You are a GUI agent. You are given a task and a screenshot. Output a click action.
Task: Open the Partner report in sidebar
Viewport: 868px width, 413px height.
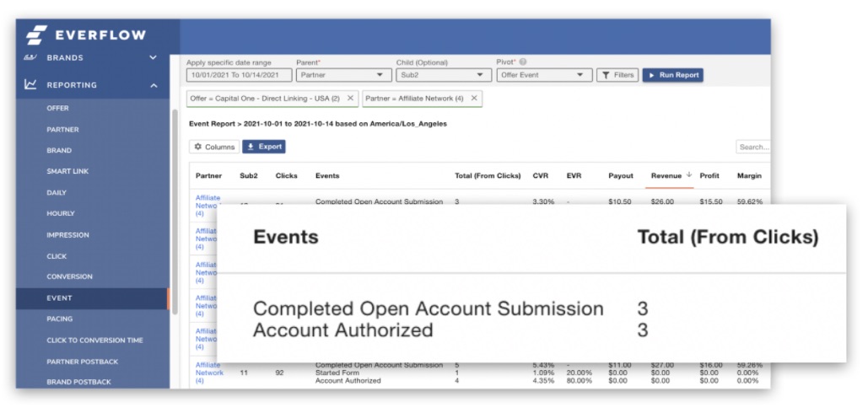tap(62, 129)
